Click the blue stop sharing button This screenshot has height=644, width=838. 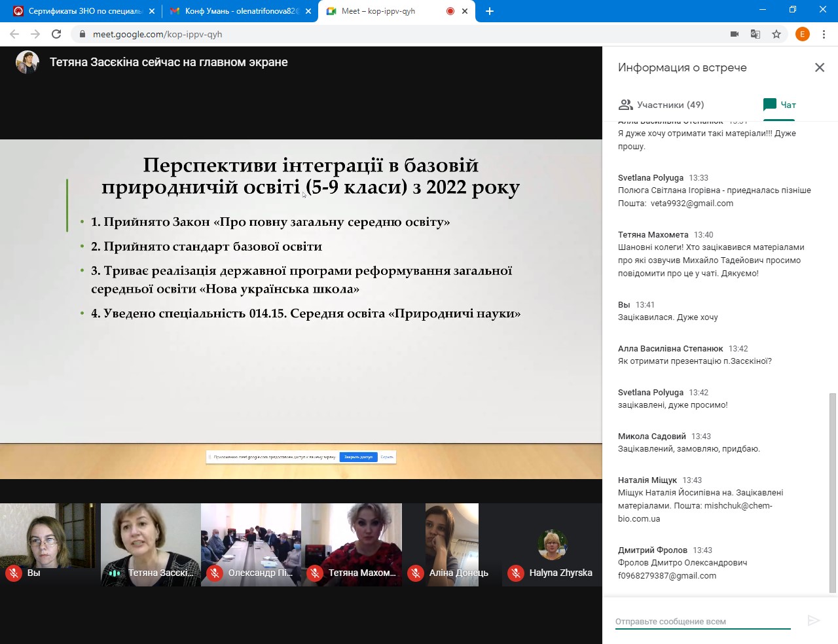[x=358, y=457]
